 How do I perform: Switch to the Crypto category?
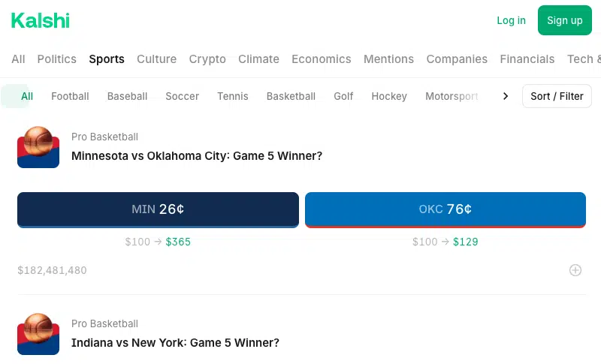tap(207, 59)
